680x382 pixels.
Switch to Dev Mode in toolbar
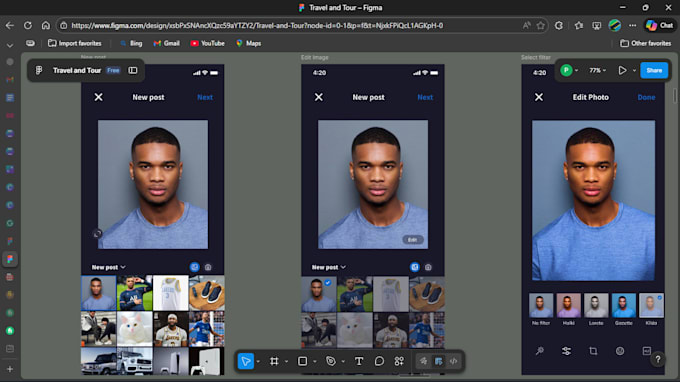click(454, 361)
